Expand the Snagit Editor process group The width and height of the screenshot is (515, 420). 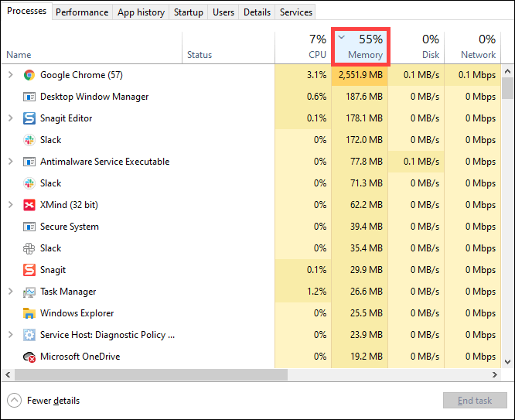11,118
